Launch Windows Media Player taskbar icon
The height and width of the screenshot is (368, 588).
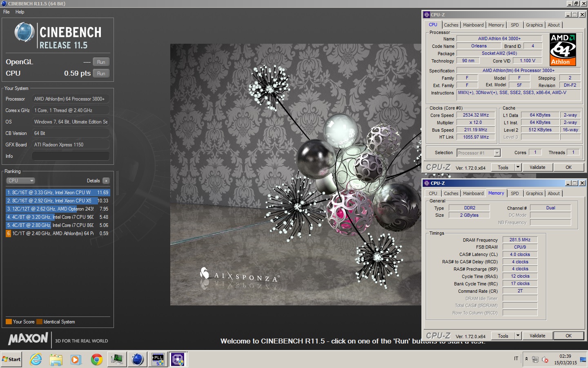[76, 359]
